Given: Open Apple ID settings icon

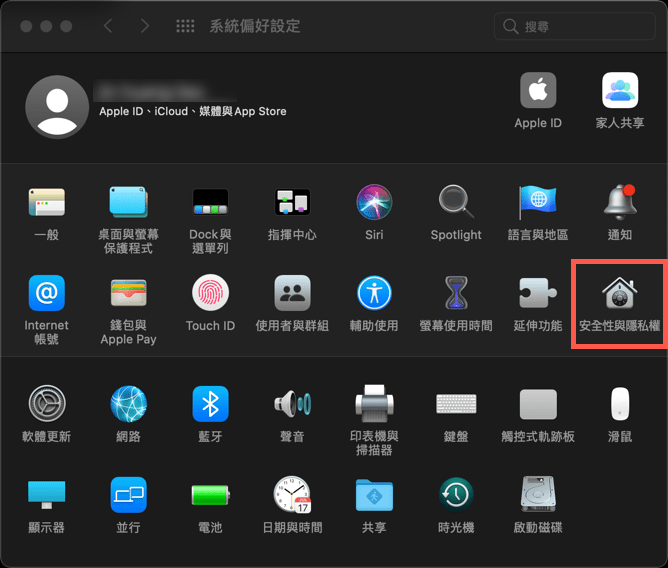Looking at the screenshot, I should [538, 90].
